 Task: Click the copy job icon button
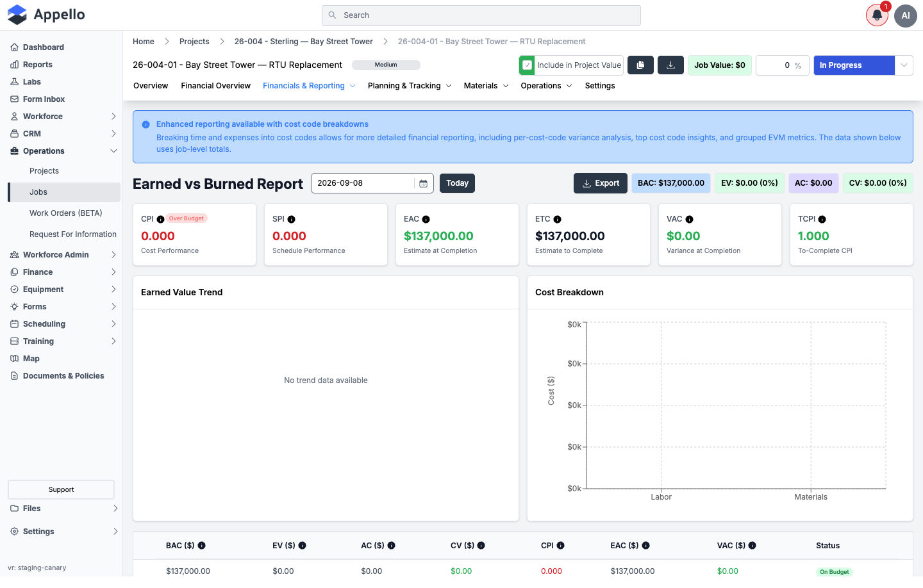(x=640, y=65)
